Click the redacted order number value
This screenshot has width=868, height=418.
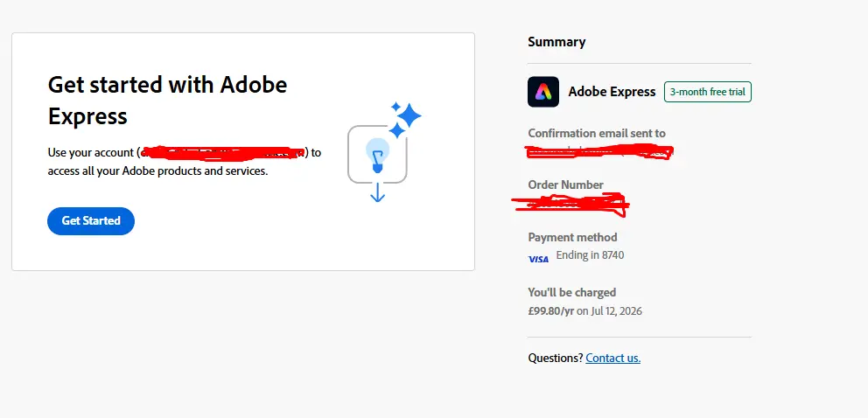(x=570, y=204)
